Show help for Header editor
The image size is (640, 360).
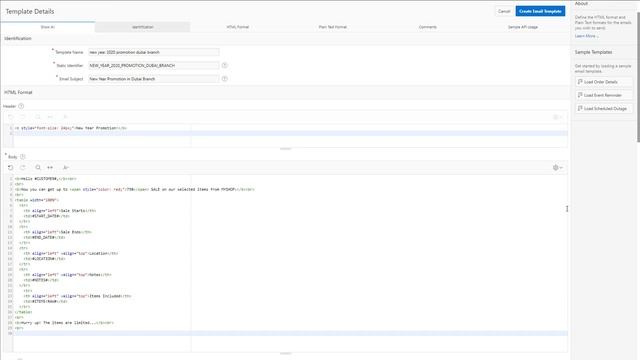coord(21,106)
